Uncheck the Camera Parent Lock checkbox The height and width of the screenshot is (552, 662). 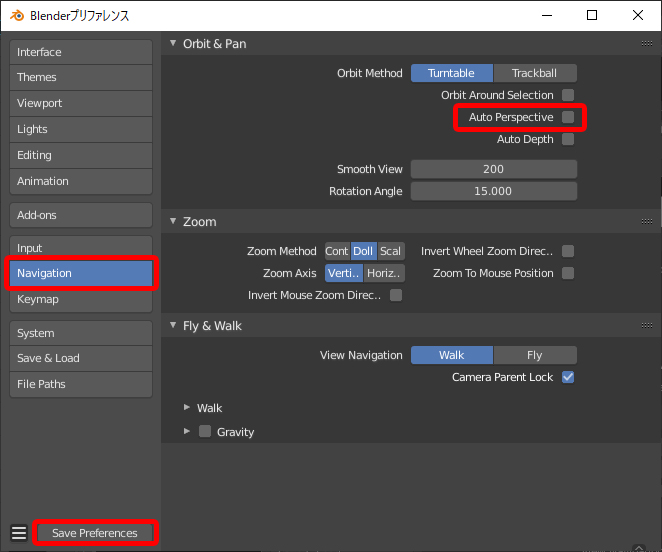point(568,377)
